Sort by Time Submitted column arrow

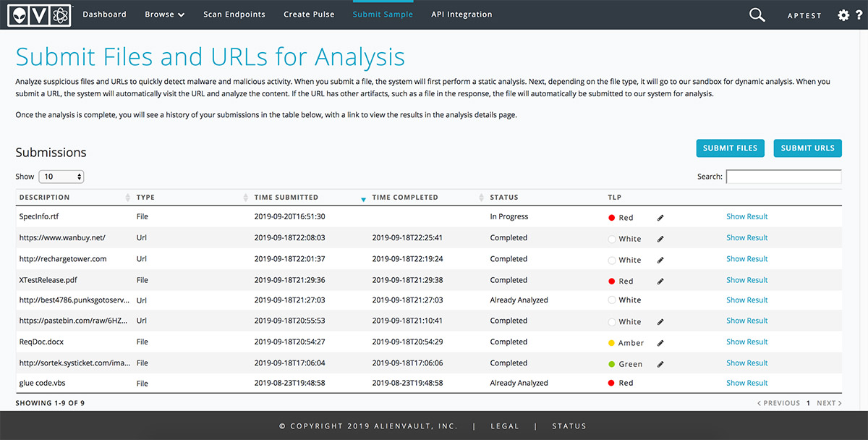click(x=363, y=198)
